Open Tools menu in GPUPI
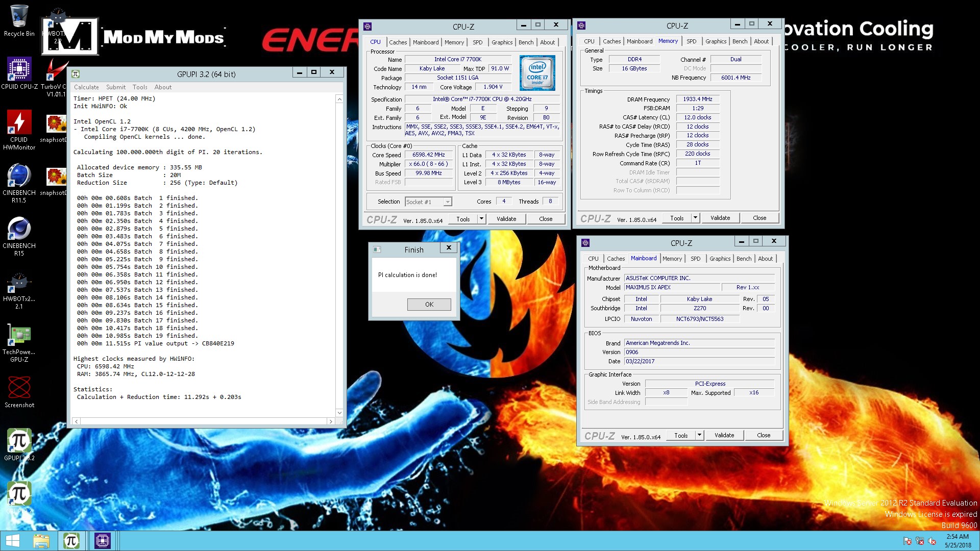This screenshot has width=980, height=551. [x=140, y=87]
